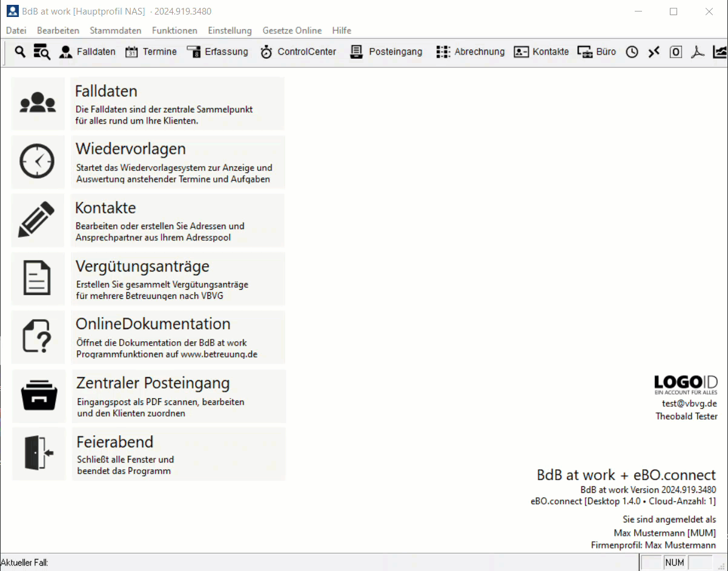728x571 pixels.
Task: Click Feierabend tile to quit program
Action: pyautogui.click(x=179, y=453)
